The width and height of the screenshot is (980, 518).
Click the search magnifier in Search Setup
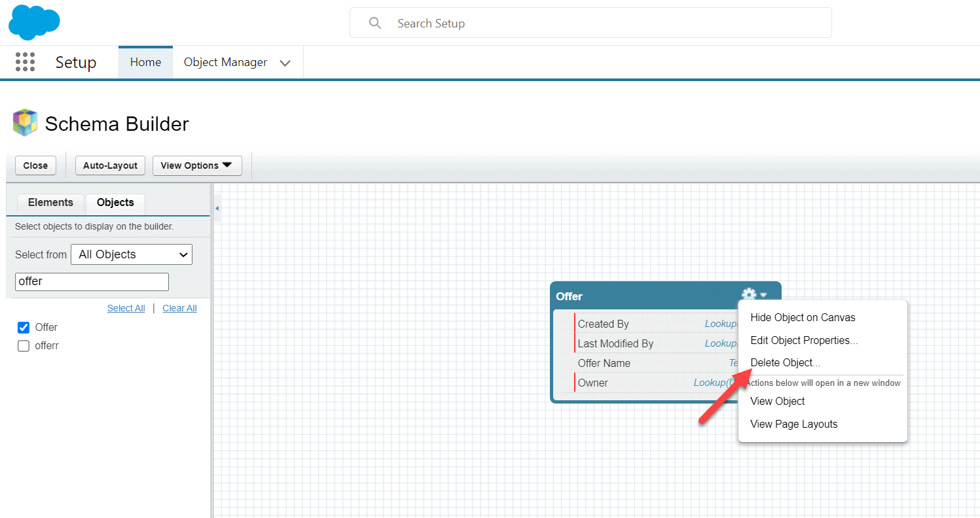pyautogui.click(x=374, y=22)
